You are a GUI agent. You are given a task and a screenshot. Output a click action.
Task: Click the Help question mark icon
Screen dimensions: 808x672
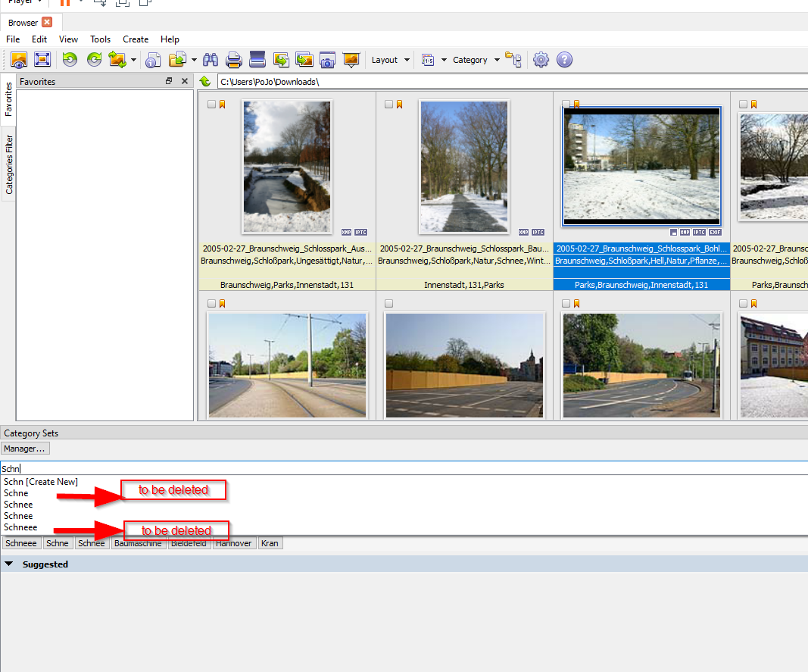(x=564, y=60)
